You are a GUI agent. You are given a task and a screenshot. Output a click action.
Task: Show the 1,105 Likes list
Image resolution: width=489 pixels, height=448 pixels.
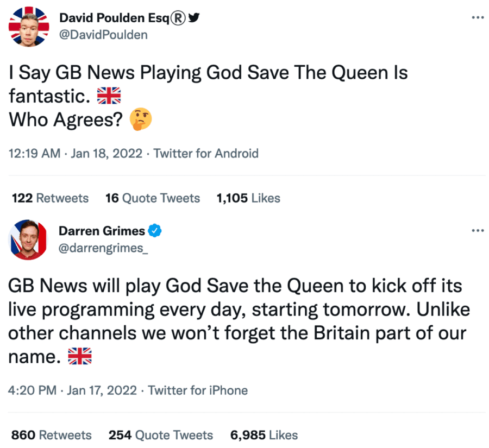pos(248,198)
